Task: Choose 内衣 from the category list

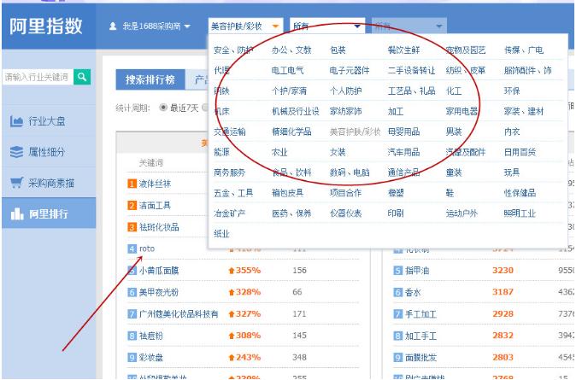Action: tap(512, 132)
